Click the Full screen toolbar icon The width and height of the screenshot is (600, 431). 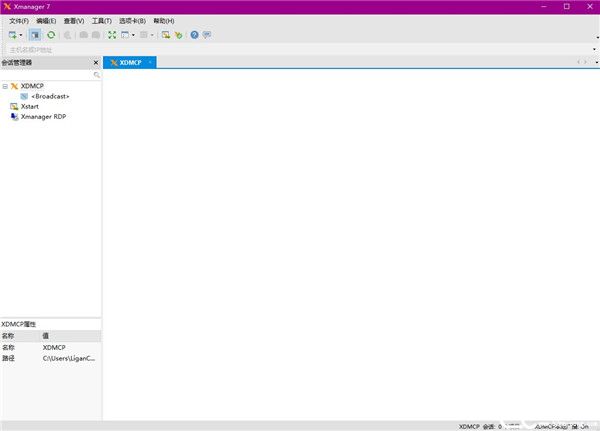pos(111,35)
